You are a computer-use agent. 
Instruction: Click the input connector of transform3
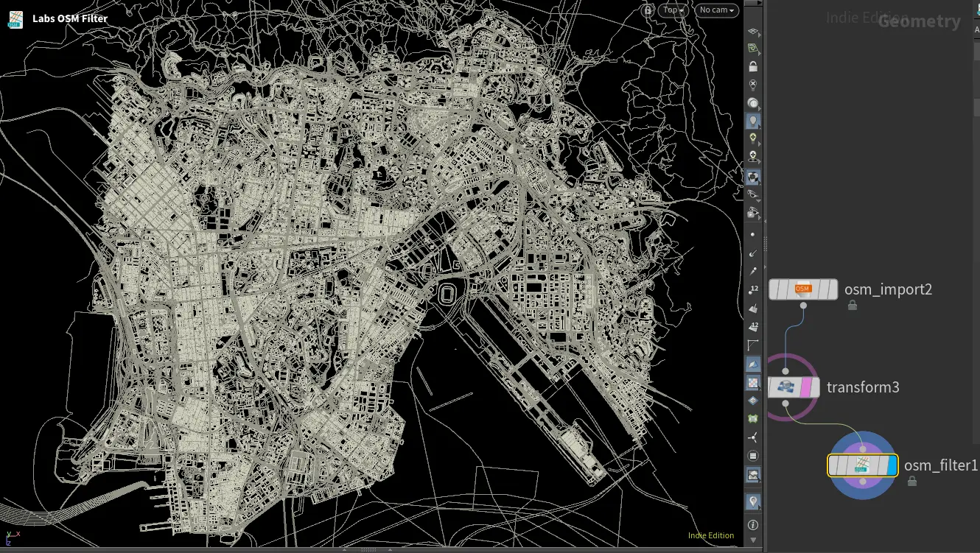point(786,372)
